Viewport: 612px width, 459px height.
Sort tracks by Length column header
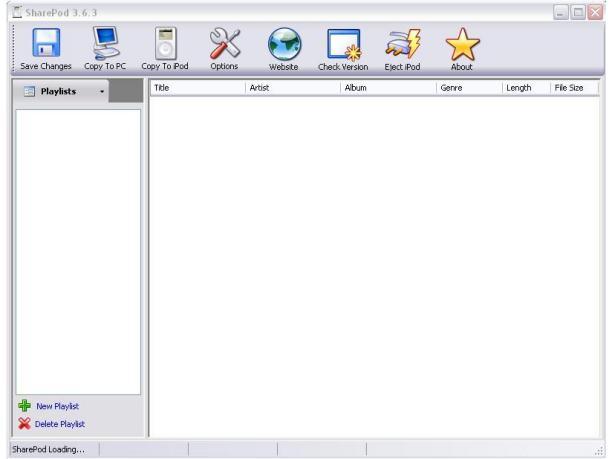click(x=526, y=88)
